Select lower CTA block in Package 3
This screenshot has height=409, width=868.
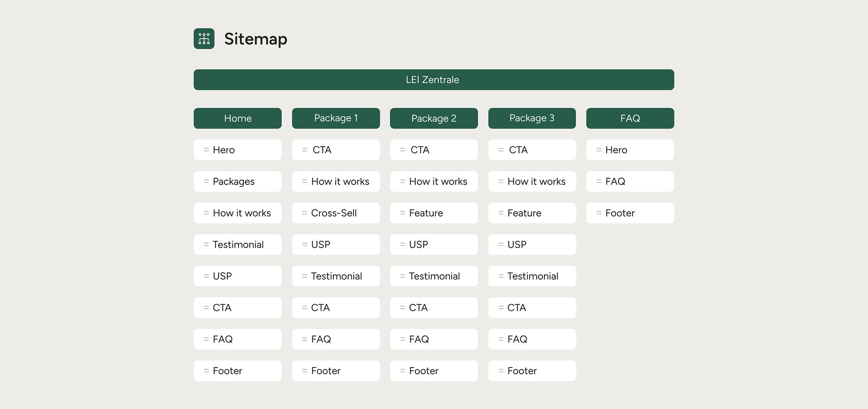[x=532, y=307]
